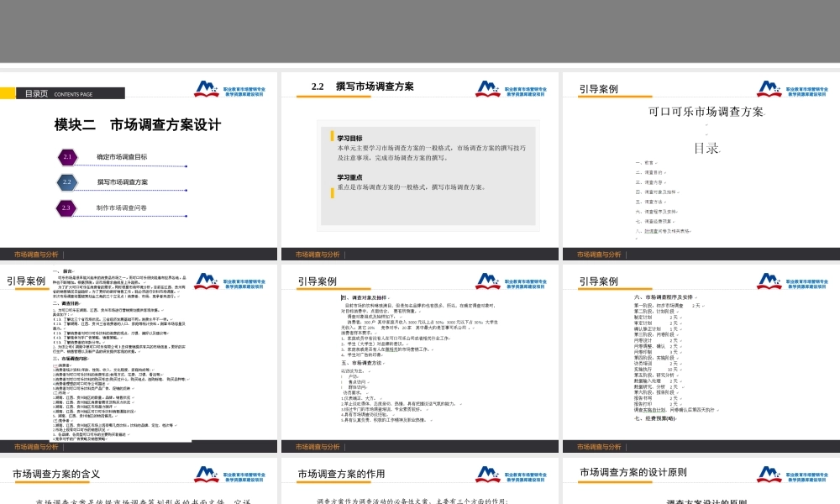The width and height of the screenshot is (840, 504).
Task: Open the slide containing 四、调查对象及抽样
Action: (419, 361)
